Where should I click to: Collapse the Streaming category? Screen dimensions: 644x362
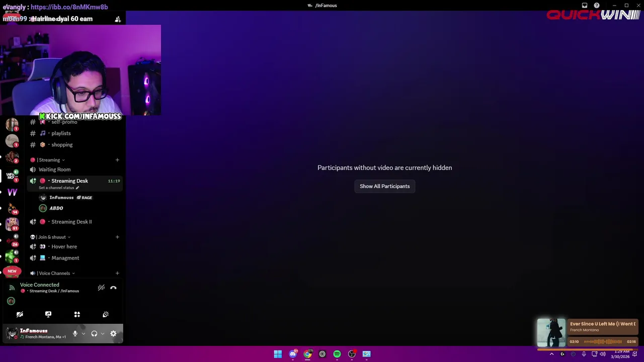coord(48,160)
